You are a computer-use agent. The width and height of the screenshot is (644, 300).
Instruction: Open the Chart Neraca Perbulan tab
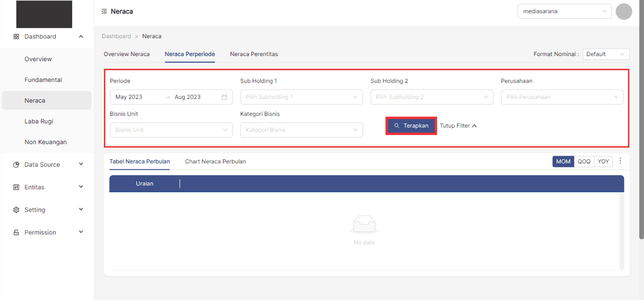215,161
